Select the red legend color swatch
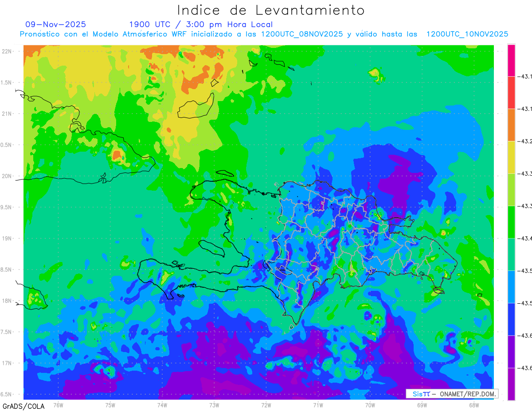532x411 pixels. [x=511, y=93]
